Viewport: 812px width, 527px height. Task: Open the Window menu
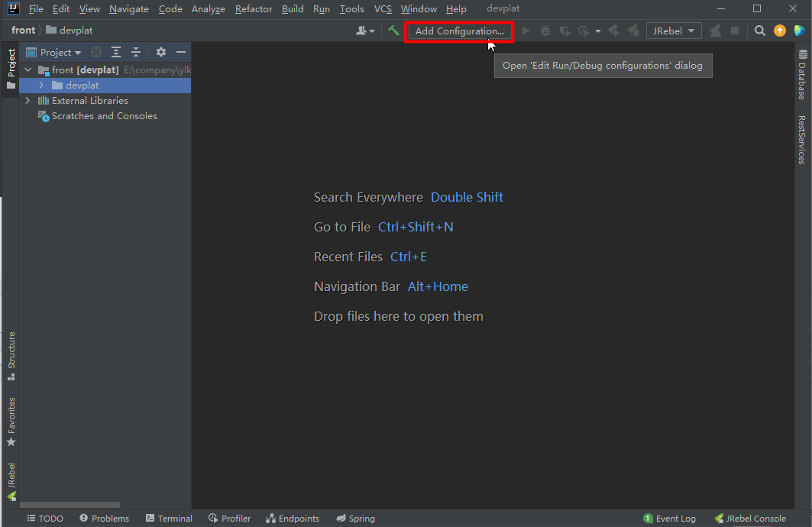[x=419, y=9]
